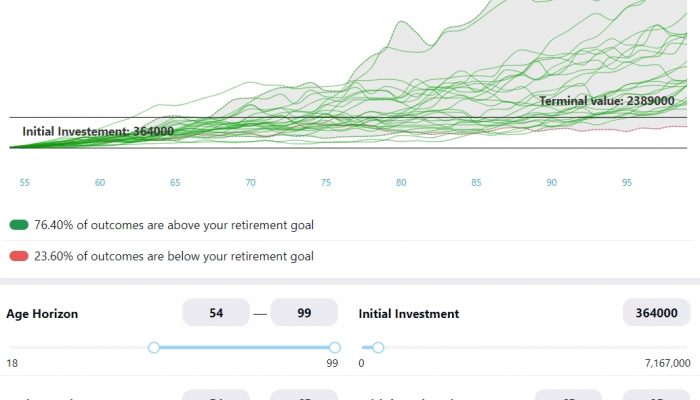
Task: Click the 76.40% outcomes above goal text
Action: coord(174,226)
